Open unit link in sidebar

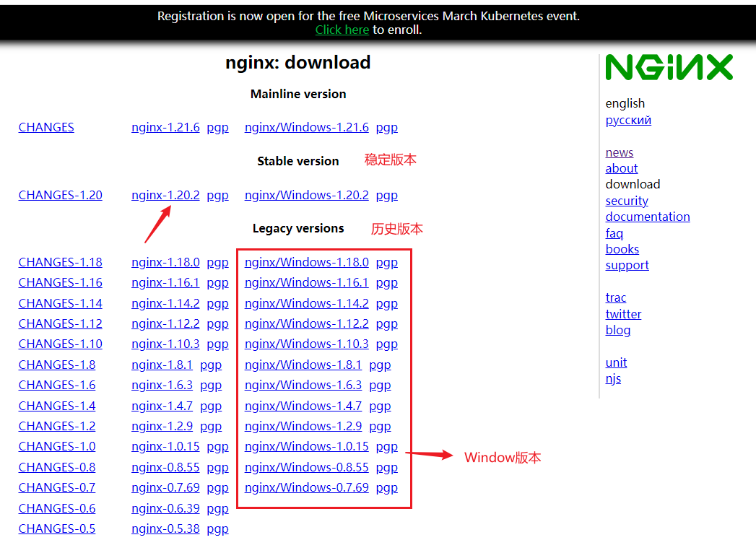(616, 362)
